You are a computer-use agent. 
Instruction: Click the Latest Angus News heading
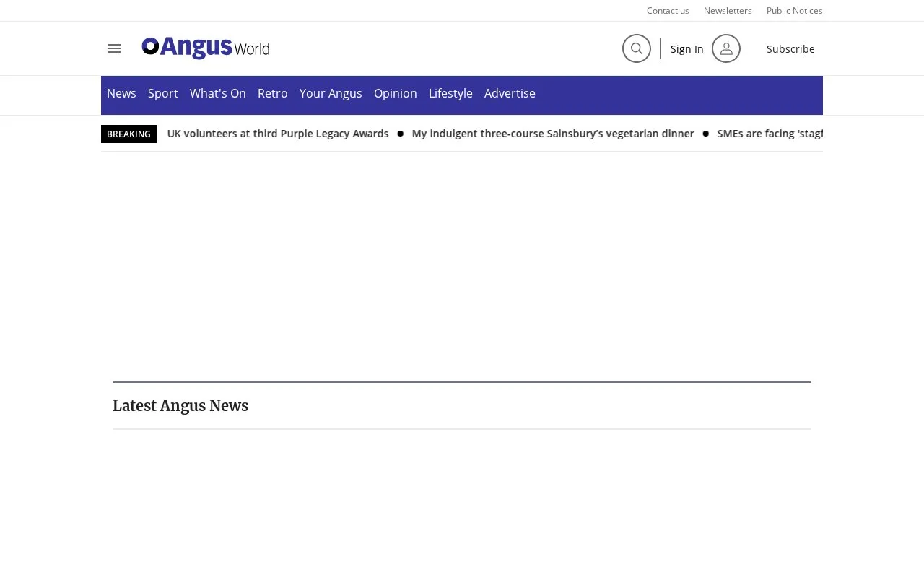[180, 406]
